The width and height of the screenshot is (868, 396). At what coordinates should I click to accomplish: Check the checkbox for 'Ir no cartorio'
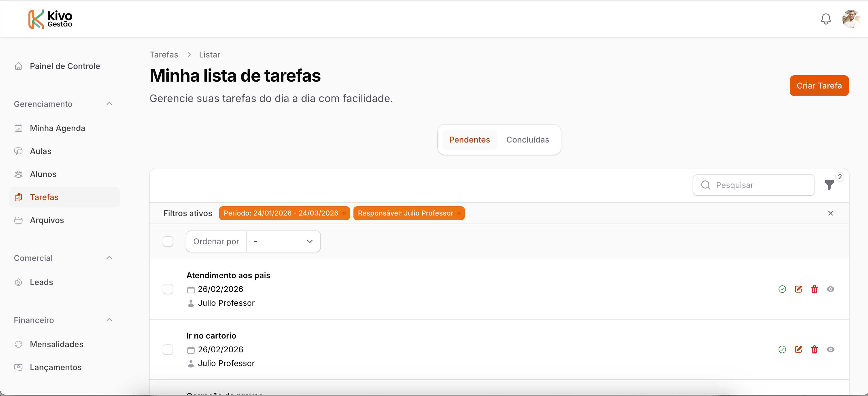click(168, 349)
